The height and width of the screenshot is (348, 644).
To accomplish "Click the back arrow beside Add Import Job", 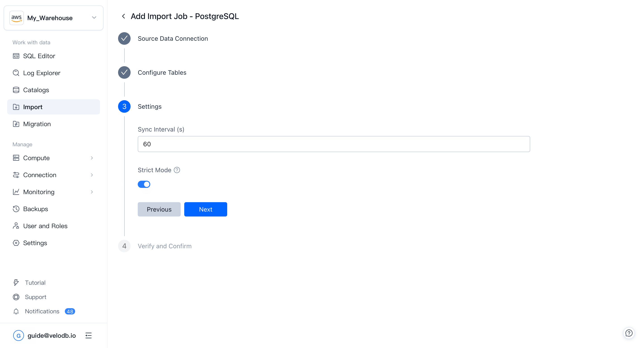I will click(x=123, y=16).
